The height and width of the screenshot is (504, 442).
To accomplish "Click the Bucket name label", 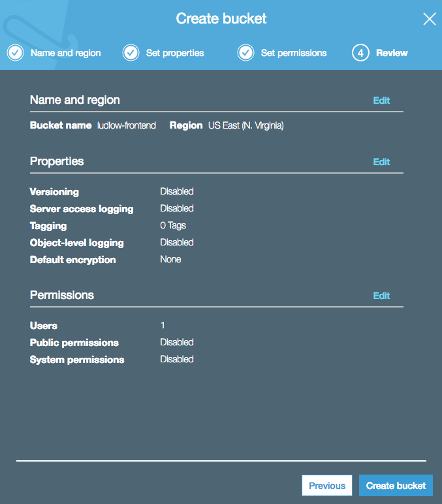I will pos(61,125).
